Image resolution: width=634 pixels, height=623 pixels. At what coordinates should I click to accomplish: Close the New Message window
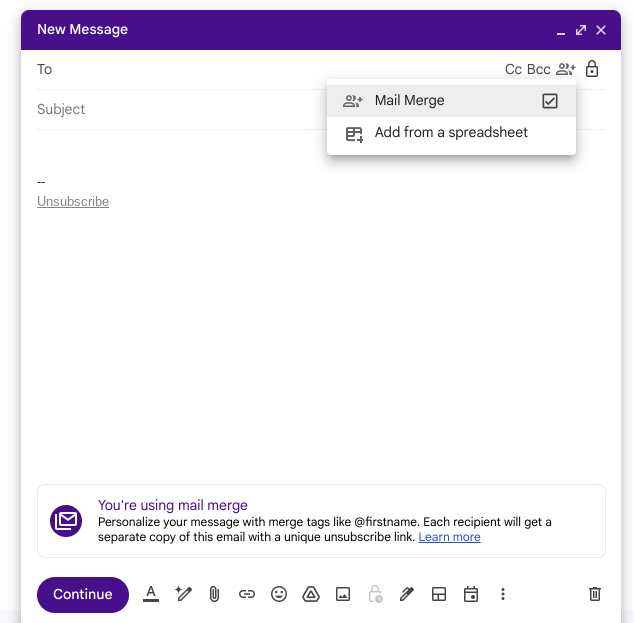[601, 30]
